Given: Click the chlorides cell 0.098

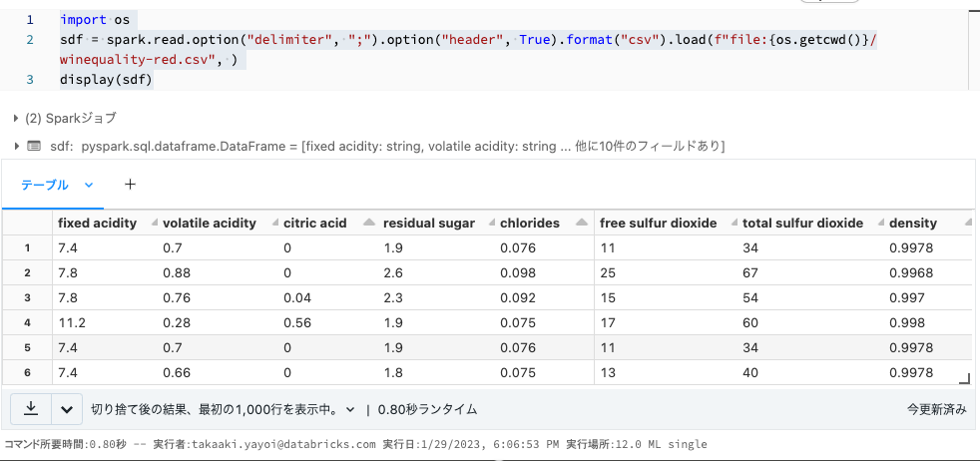Looking at the screenshot, I should click(x=518, y=273).
